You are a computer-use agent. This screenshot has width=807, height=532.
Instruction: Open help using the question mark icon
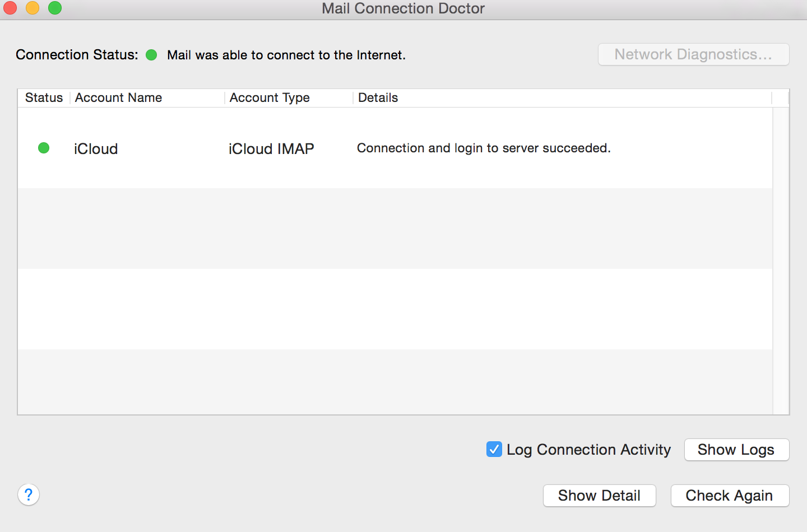[x=29, y=495]
